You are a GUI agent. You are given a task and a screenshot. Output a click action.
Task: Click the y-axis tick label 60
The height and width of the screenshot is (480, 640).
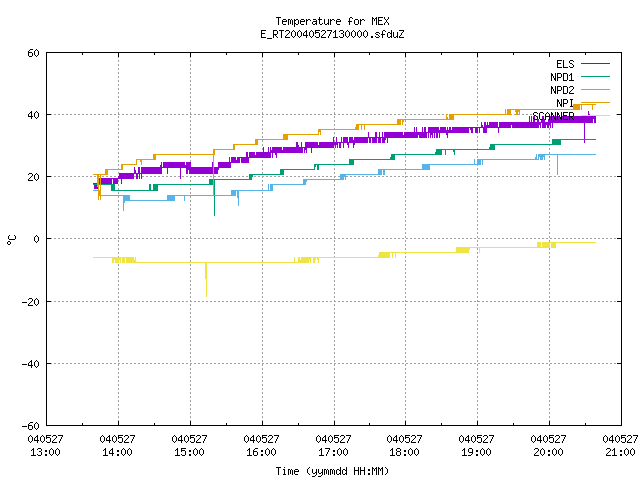click(x=33, y=53)
